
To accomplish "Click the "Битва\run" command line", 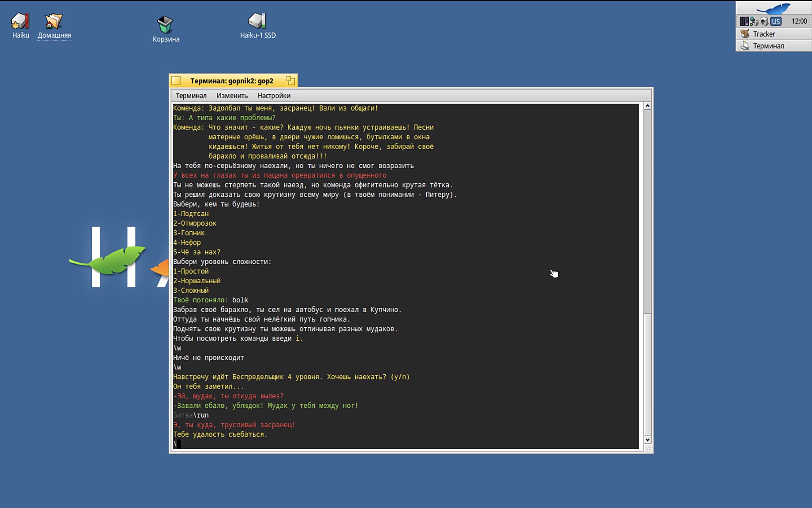I will (191, 415).
